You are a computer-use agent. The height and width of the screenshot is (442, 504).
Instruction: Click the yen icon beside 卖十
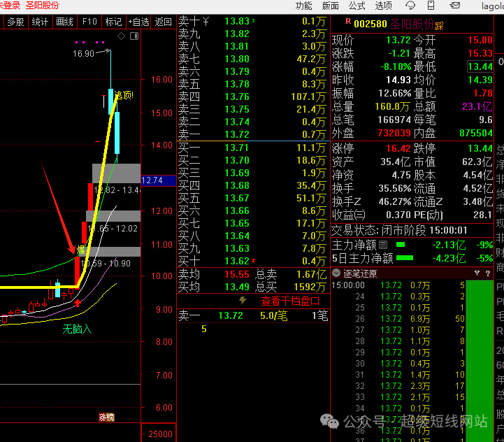(x=206, y=22)
